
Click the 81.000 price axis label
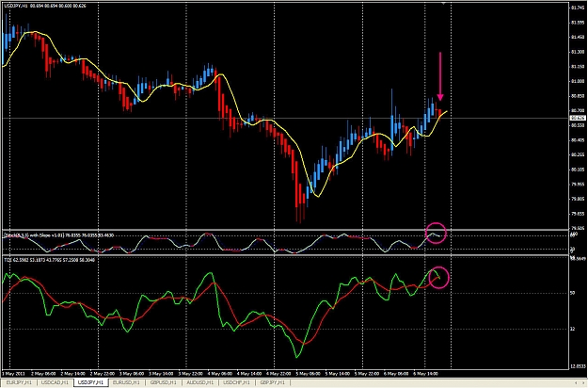pos(578,81)
